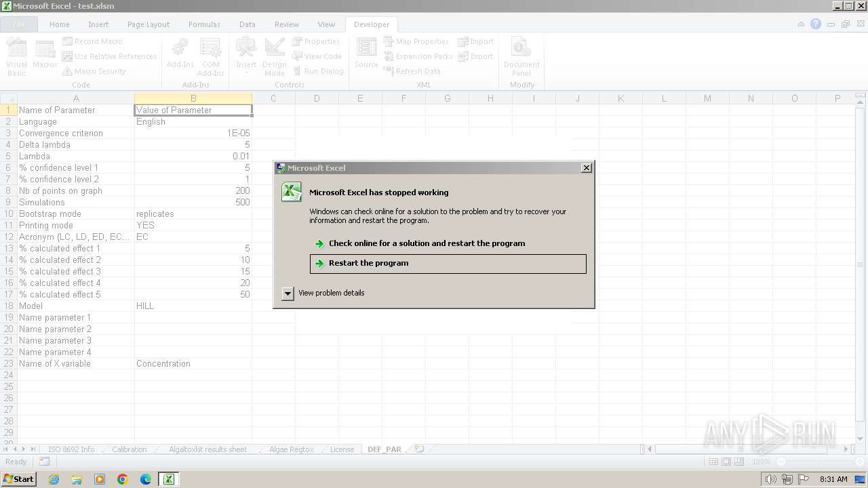Click Import in the XML group
The width and height of the screenshot is (868, 488).
pos(475,41)
